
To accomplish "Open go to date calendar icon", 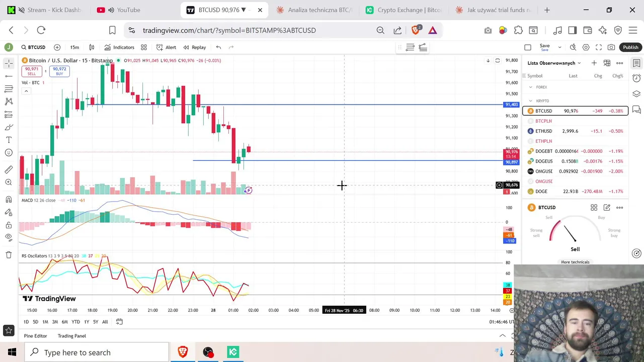I will coord(119,322).
